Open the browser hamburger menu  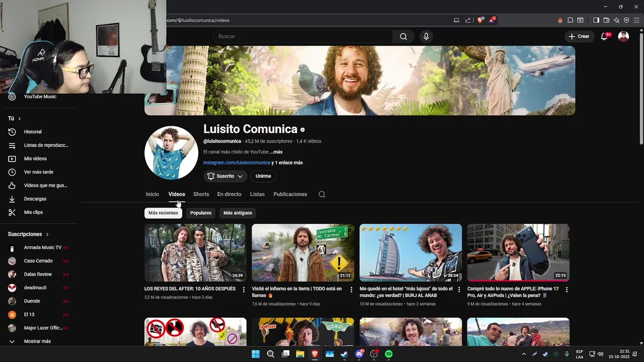click(636, 20)
